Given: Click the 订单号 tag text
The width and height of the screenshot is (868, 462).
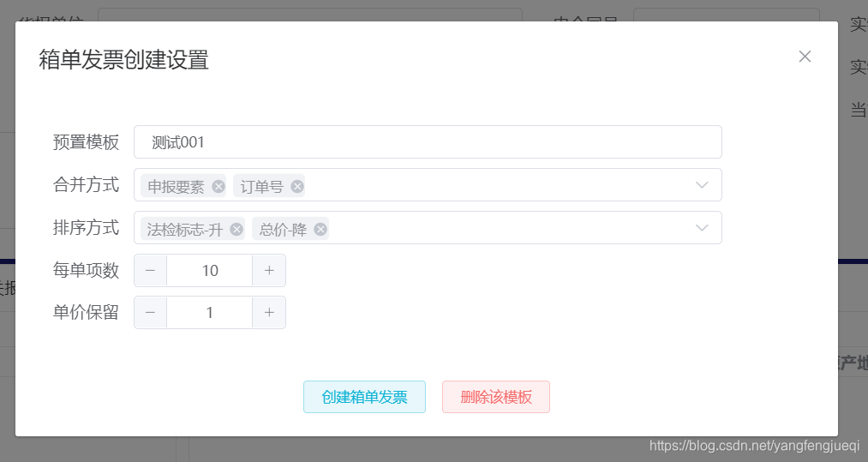Looking at the screenshot, I should point(262,187).
